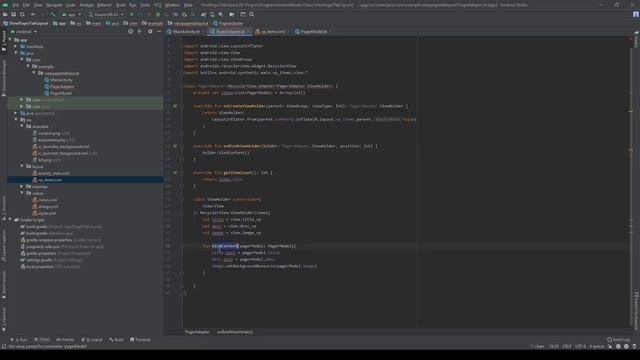The image size is (640, 360).
Task: Click the override gutter icon beside onCreateViewHolder
Action: pos(175,106)
